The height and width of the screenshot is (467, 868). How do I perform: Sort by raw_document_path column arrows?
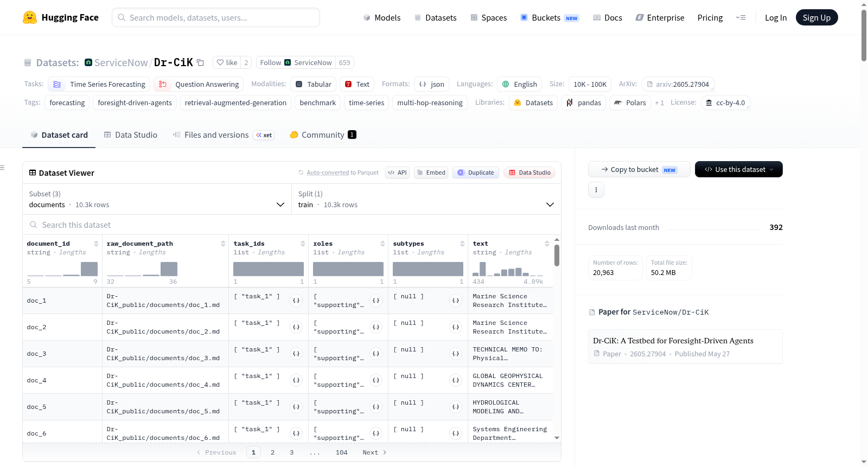223,244
